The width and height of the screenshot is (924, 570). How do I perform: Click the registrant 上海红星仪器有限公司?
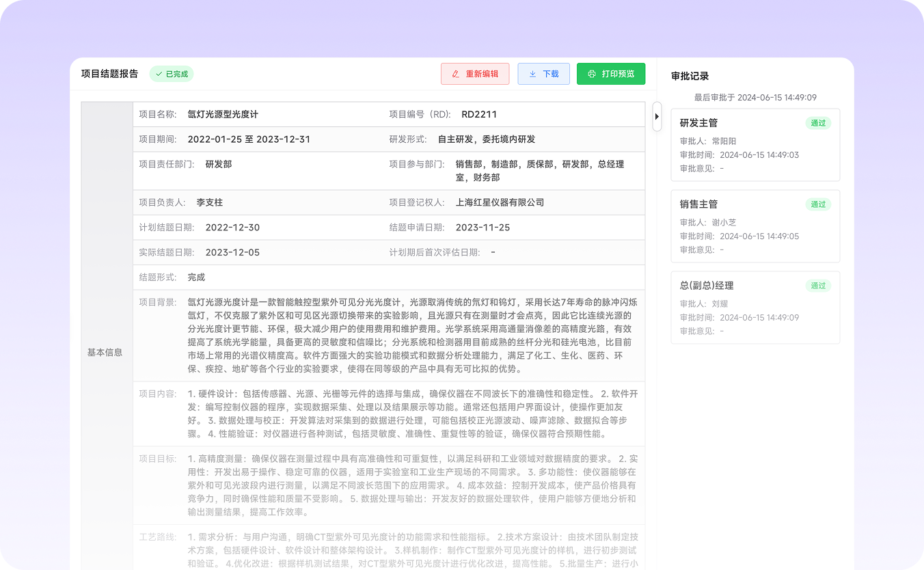pos(500,202)
